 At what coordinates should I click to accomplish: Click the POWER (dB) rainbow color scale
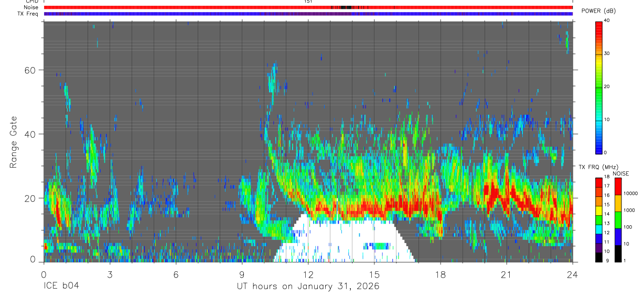599,87
